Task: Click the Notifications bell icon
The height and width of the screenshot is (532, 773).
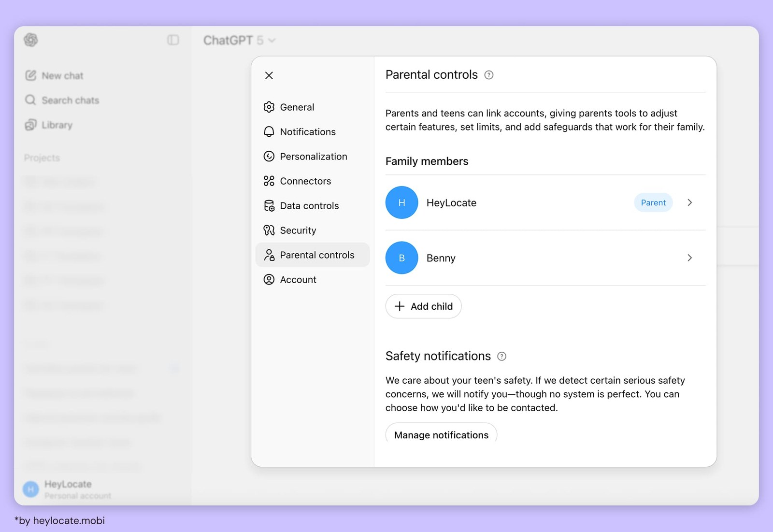Action: coord(269,132)
